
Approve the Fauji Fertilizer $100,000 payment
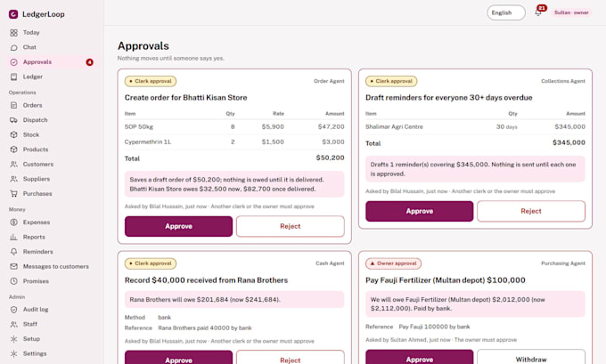pyautogui.click(x=420, y=357)
